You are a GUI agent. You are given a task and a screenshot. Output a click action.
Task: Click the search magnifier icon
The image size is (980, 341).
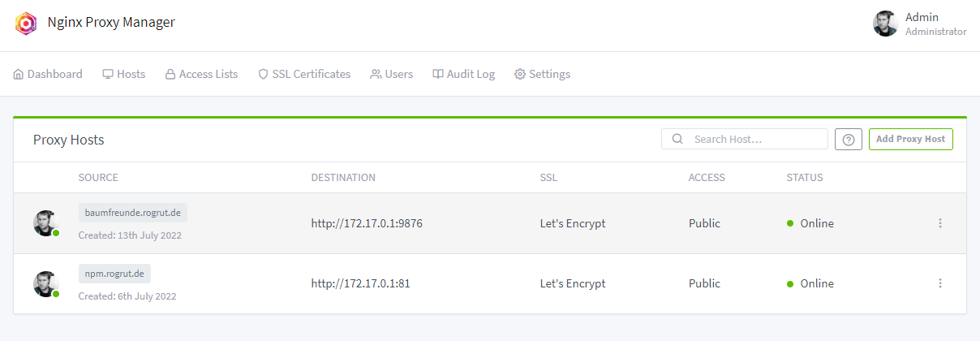point(677,140)
